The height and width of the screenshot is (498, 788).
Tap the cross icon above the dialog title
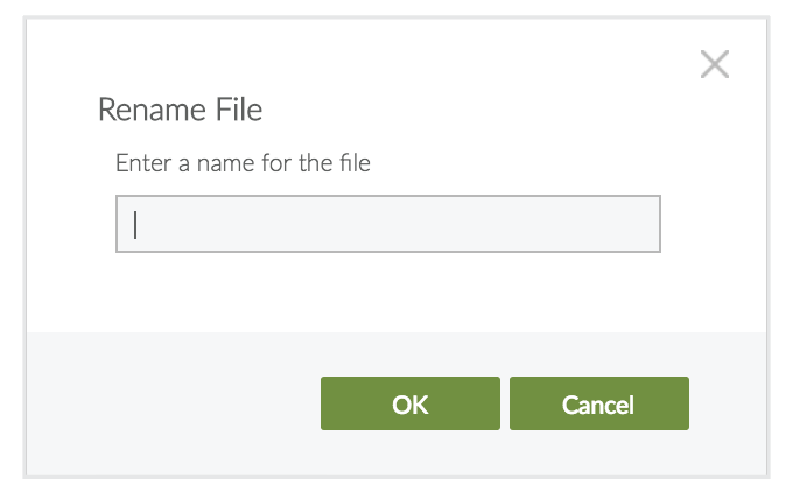[714, 65]
